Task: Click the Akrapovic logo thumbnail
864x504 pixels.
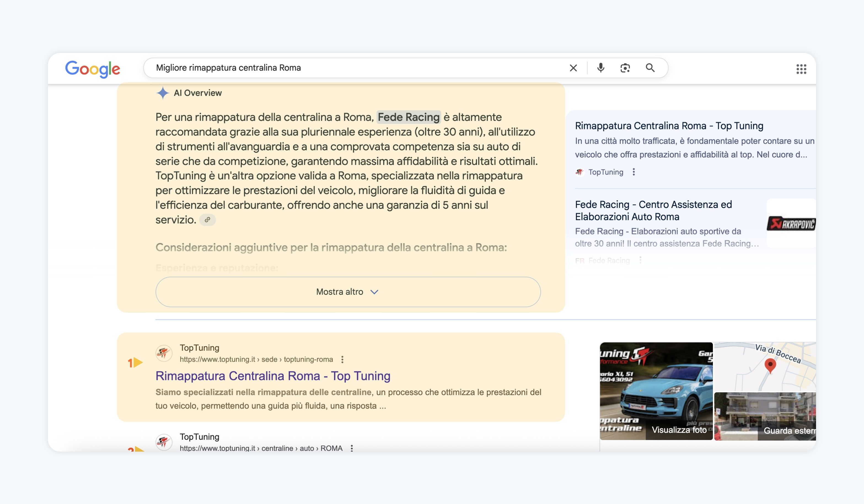Action: coord(791,224)
